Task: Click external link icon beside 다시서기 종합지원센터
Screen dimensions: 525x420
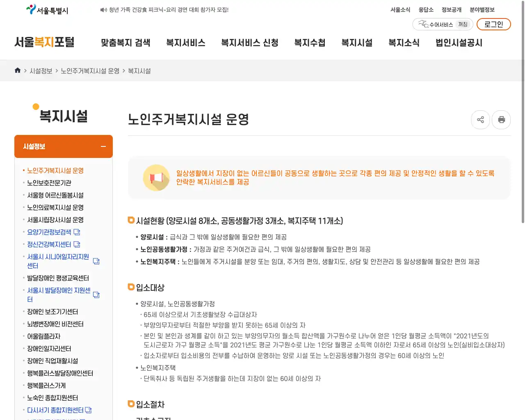Action: [88, 410]
